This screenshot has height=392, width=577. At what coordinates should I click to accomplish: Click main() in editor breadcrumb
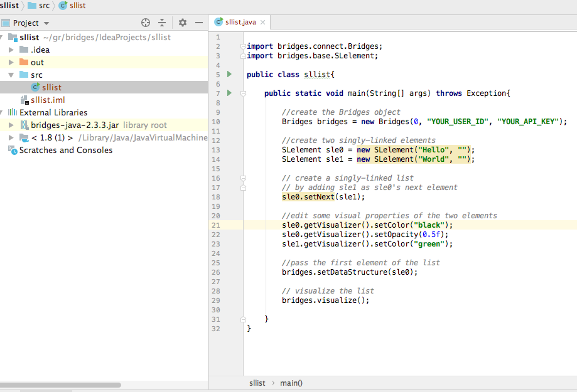(x=291, y=383)
